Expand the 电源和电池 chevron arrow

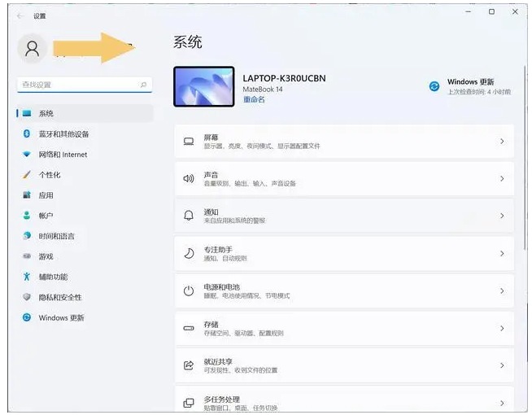502,290
